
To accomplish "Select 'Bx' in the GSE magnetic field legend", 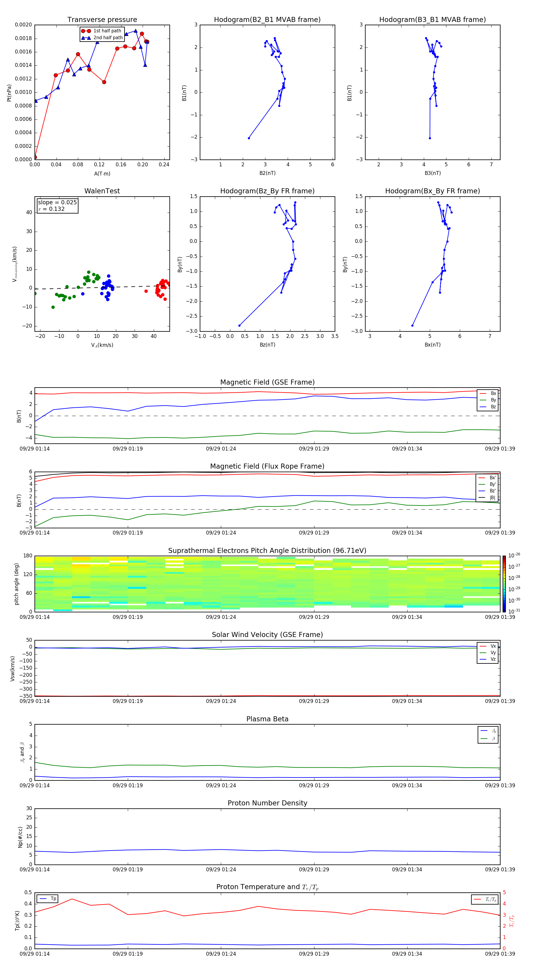I will click(488, 393).
